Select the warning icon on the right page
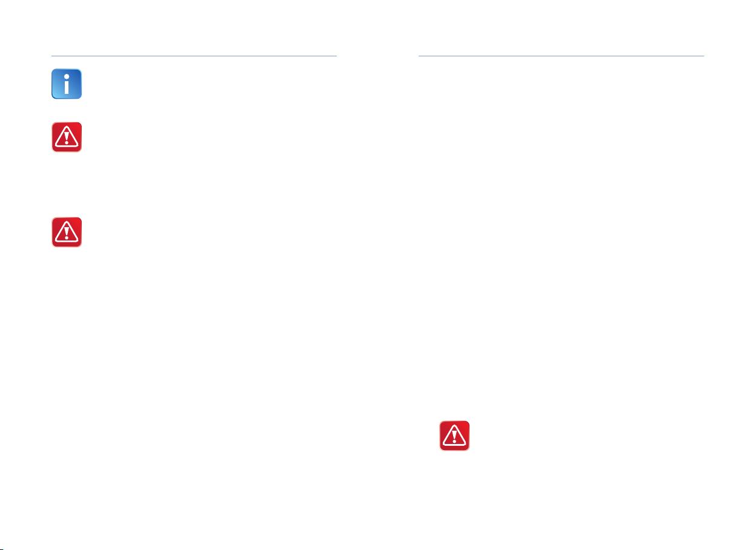The height and width of the screenshot is (550, 756). point(454,436)
